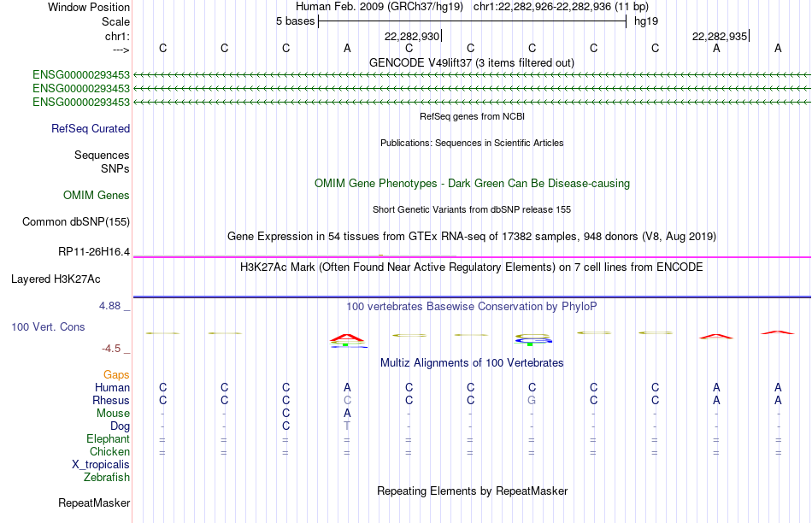This screenshot has height=523, width=812.
Task: Click the RepeatMasker track label
Action: pos(94,502)
